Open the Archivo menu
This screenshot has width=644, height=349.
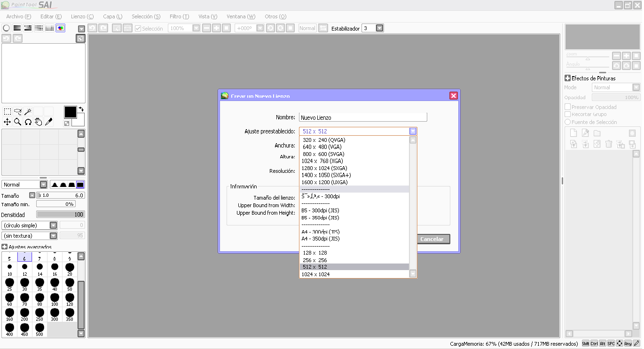click(x=19, y=16)
